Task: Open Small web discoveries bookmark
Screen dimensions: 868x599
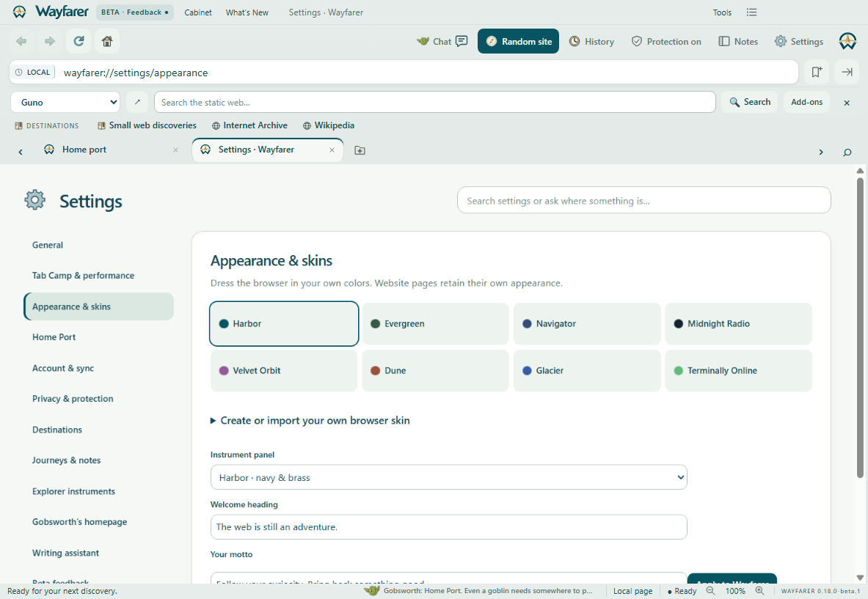Action: (x=147, y=125)
